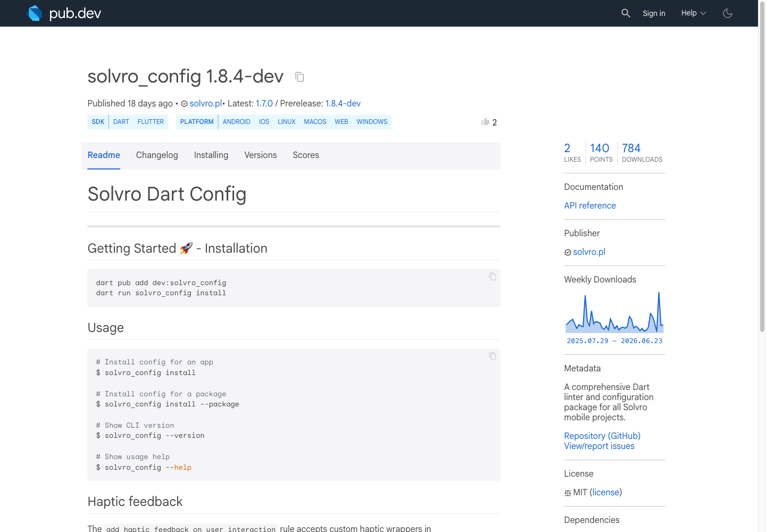This screenshot has width=766, height=532.
Task: Click the SDK tag
Action: click(x=98, y=122)
